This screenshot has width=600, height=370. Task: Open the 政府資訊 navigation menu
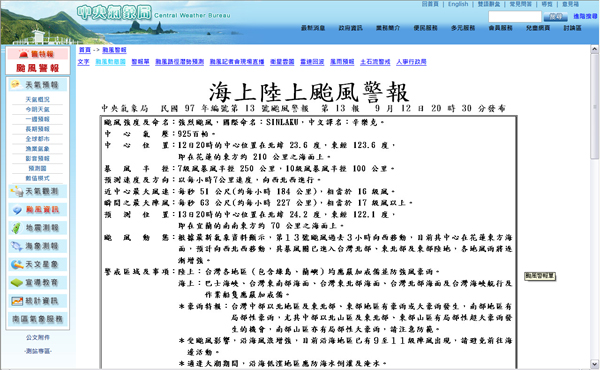[x=351, y=28]
